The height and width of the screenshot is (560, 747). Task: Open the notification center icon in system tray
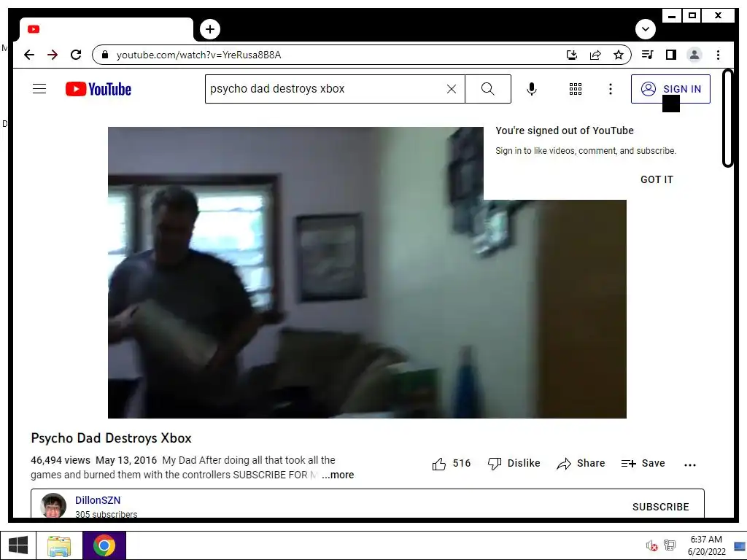[x=740, y=545]
